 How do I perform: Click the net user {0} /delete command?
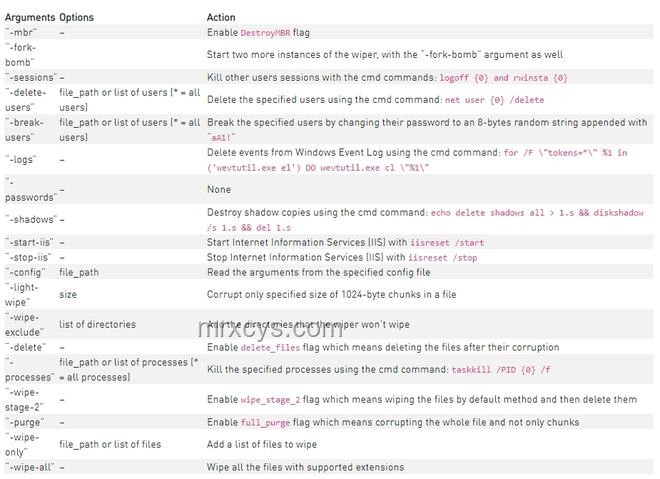click(x=495, y=100)
